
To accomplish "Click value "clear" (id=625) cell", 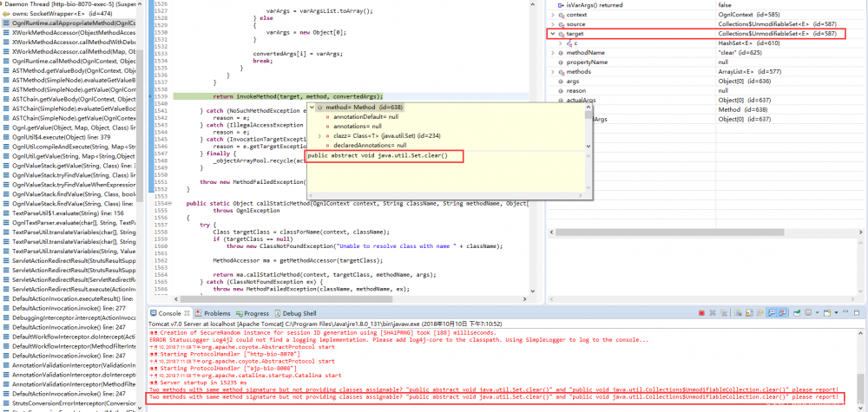I will point(740,53).
